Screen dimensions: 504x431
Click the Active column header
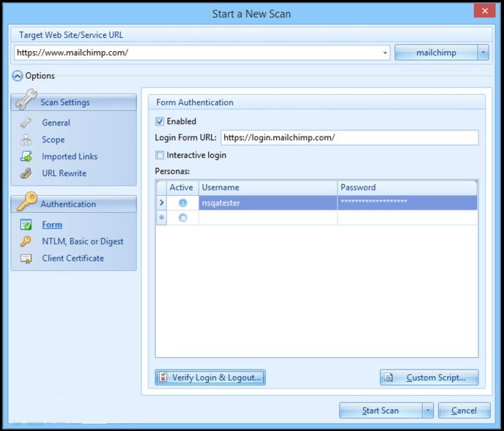(181, 188)
